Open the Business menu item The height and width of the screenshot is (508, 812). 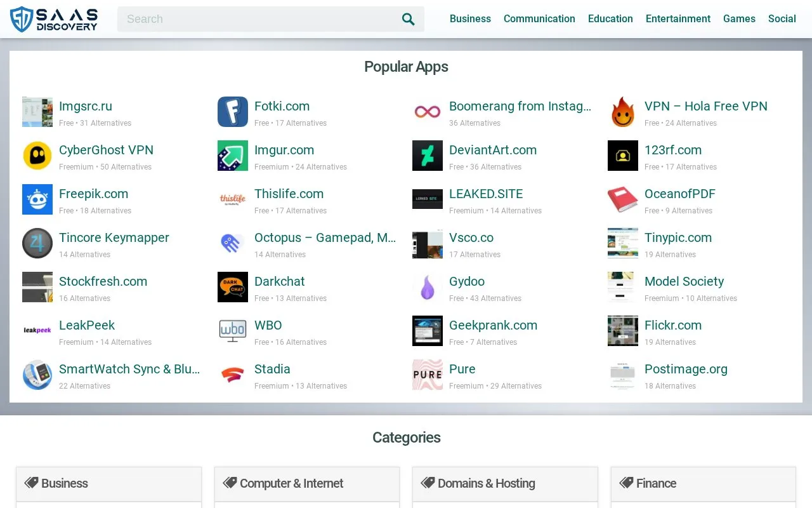click(x=470, y=19)
